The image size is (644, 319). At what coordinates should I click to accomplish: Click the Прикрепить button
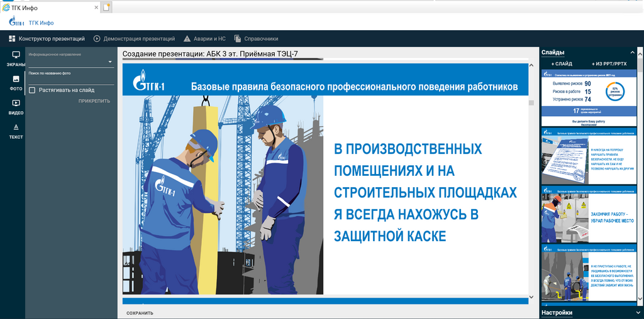[94, 101]
